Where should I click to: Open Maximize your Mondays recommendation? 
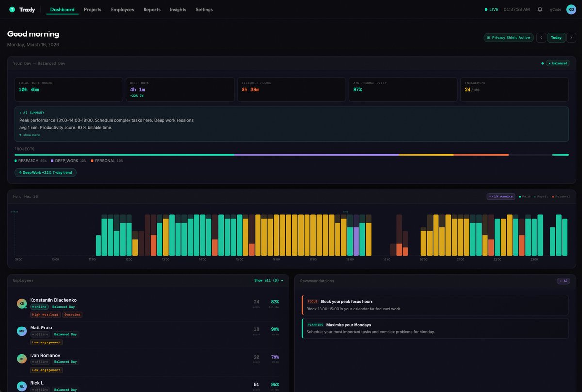point(435,328)
